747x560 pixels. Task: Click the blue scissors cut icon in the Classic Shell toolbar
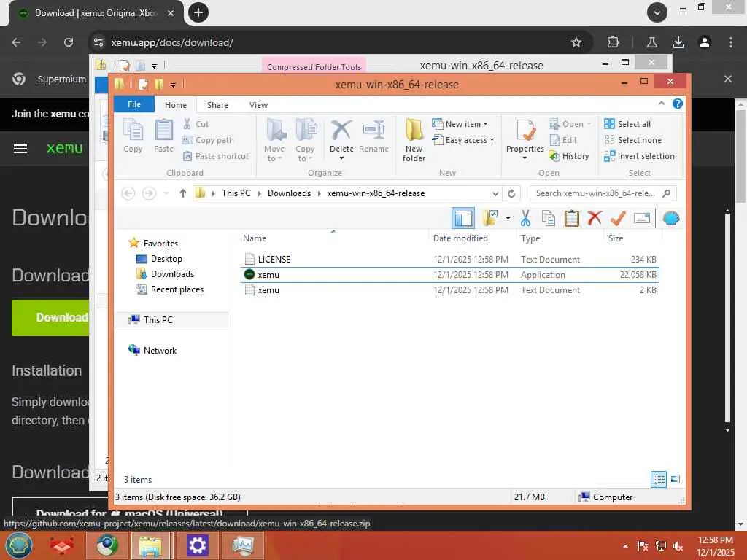(x=525, y=218)
